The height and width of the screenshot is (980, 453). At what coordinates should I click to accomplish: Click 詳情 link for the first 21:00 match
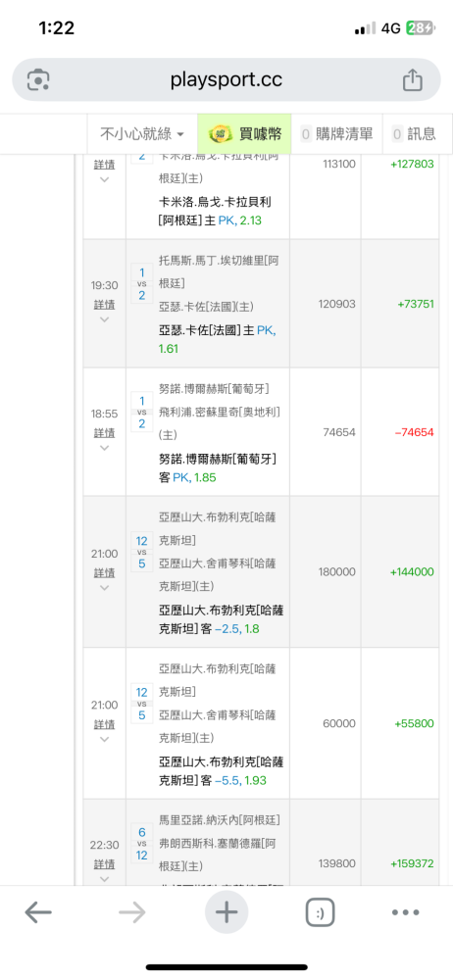[x=105, y=572]
